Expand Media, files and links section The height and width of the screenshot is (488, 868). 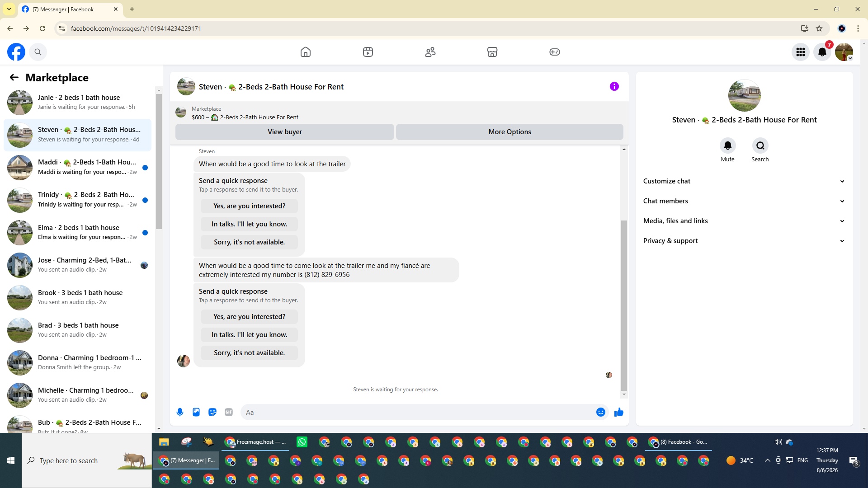point(744,221)
